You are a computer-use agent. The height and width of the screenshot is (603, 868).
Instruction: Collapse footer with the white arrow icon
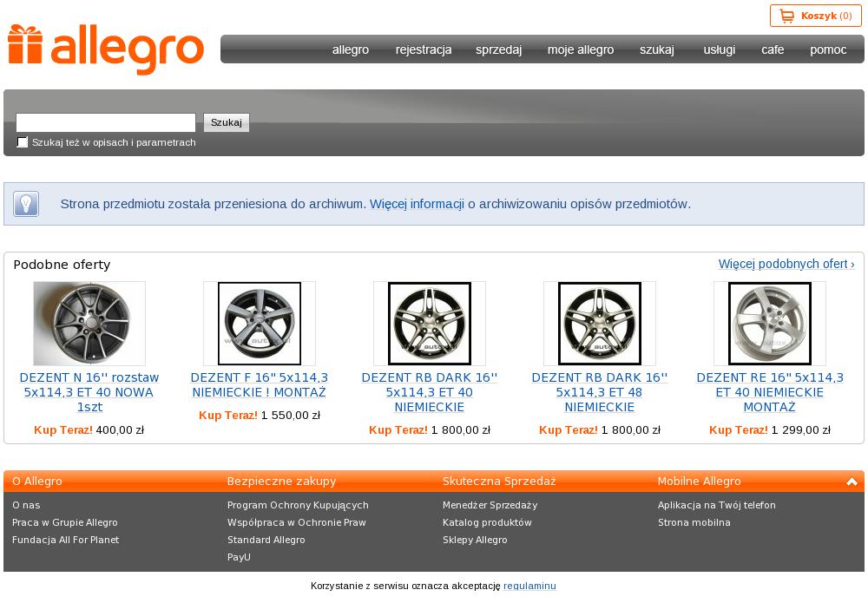(852, 482)
